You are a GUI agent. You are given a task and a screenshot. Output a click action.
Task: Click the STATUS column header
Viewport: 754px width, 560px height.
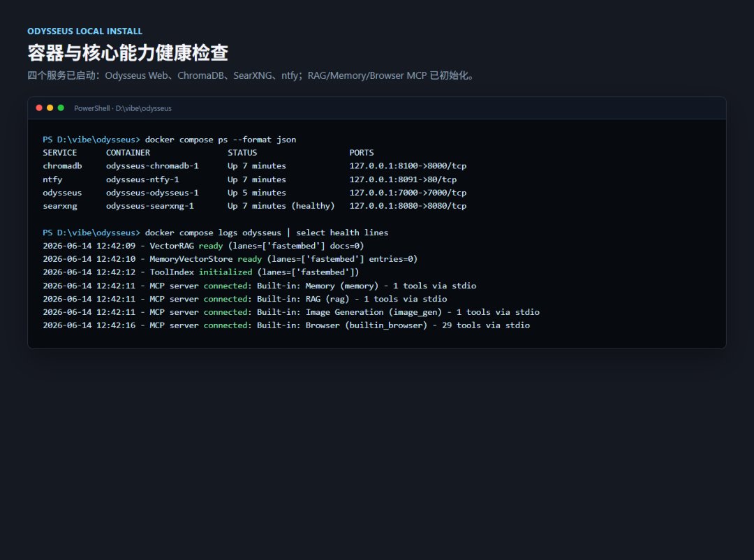tap(242, 152)
